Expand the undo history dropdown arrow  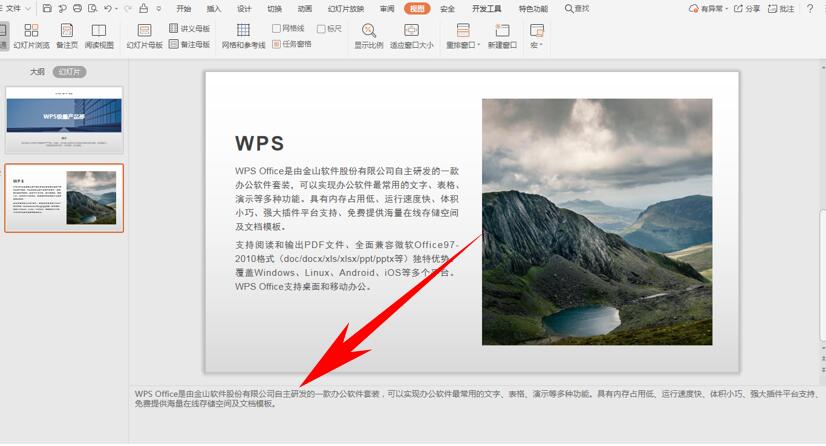click(x=116, y=9)
